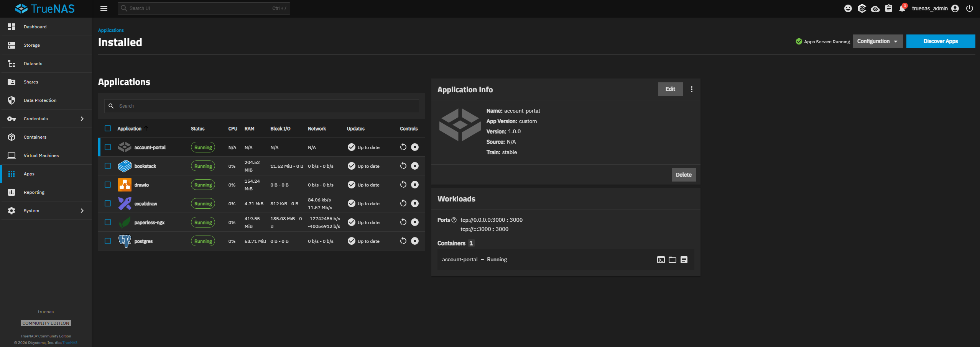This screenshot has width=980, height=347.
Task: Restart the account-portal app
Action: pyautogui.click(x=403, y=147)
